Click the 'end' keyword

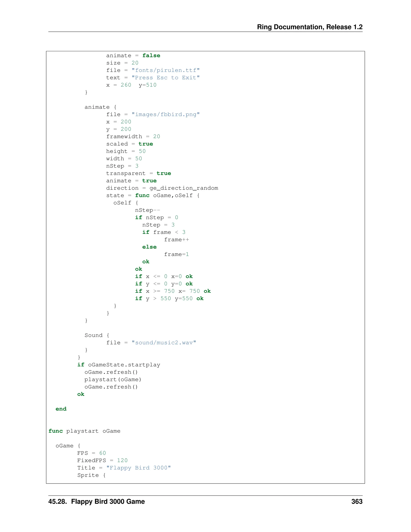[61, 409]
